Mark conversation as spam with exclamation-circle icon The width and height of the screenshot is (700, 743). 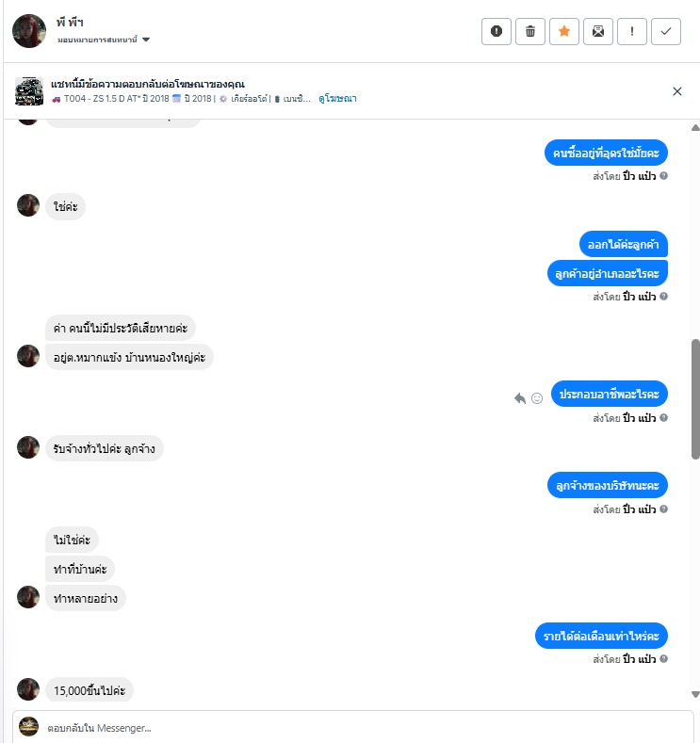(497, 31)
